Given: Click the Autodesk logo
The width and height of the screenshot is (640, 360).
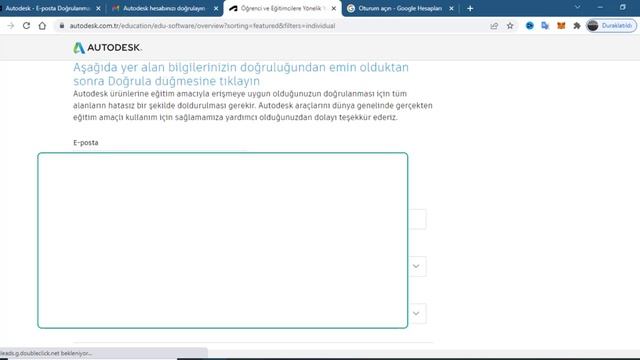Looking at the screenshot, I should pyautogui.click(x=107, y=48).
